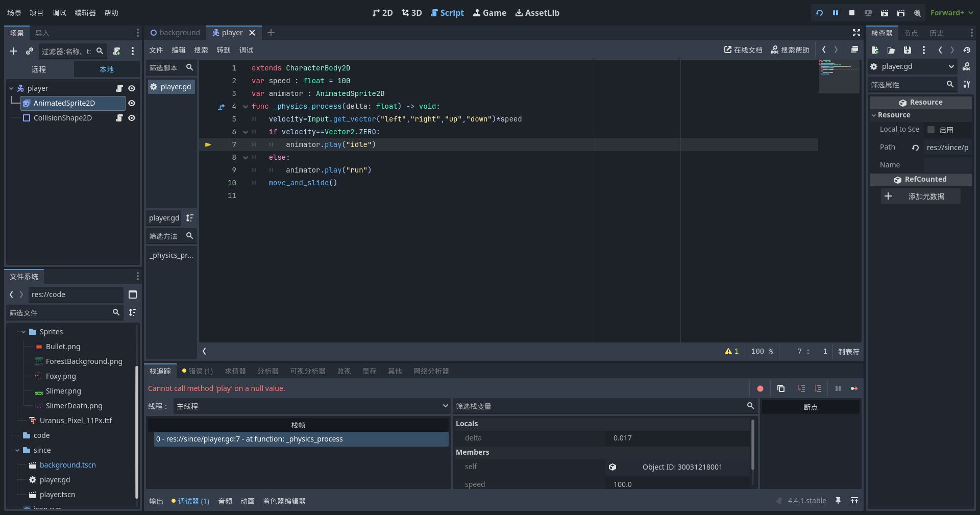Click the 4.4.1.stable version label
The image size is (980, 515).
pos(807,501)
